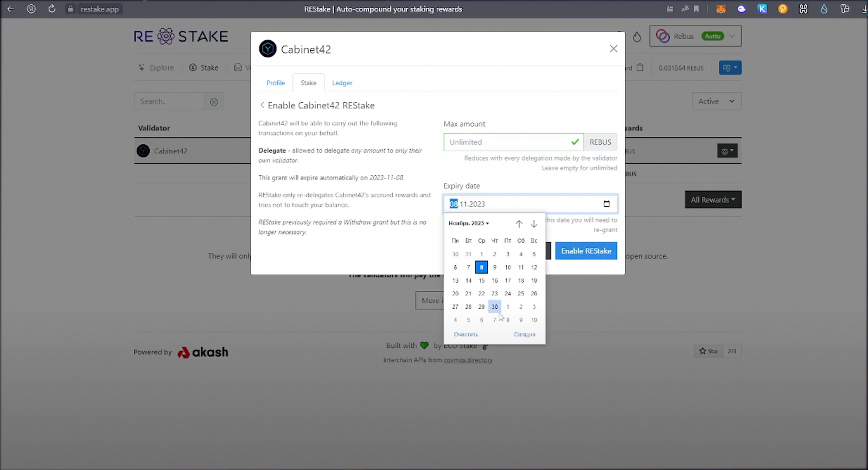
Task: Open the Cabinet42 row gear dropdown
Action: click(727, 151)
